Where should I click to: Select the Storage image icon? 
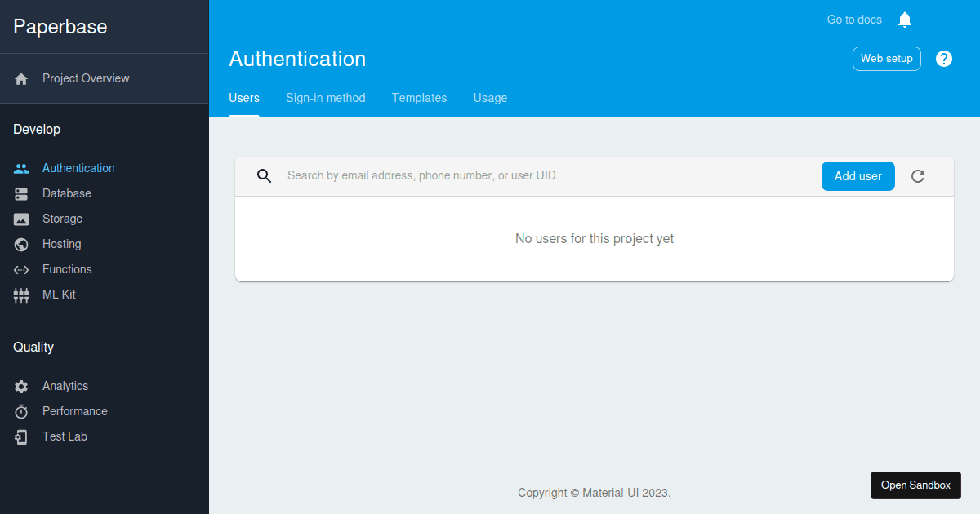21,219
